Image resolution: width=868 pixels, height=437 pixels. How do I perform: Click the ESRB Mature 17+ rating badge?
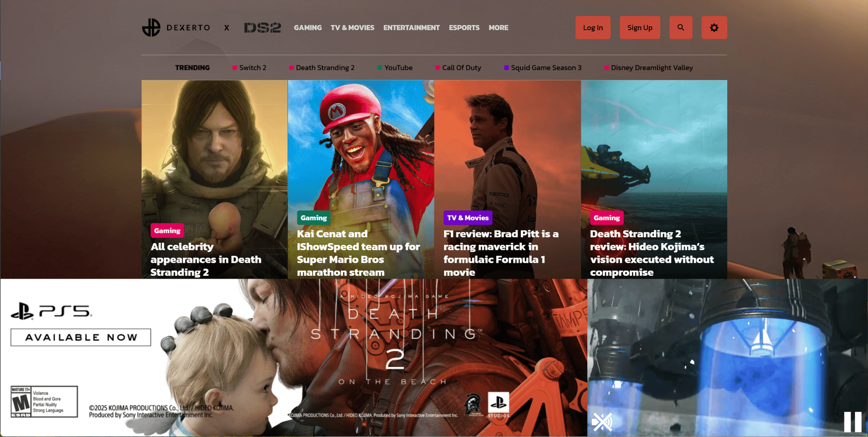point(44,402)
